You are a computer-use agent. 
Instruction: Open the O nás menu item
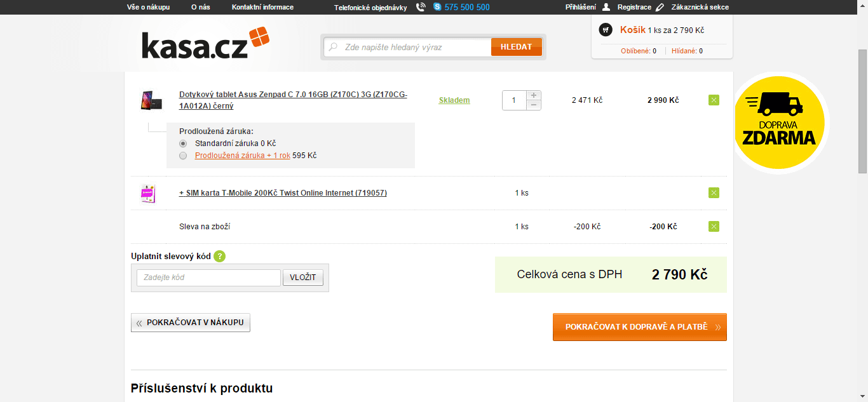201,7
